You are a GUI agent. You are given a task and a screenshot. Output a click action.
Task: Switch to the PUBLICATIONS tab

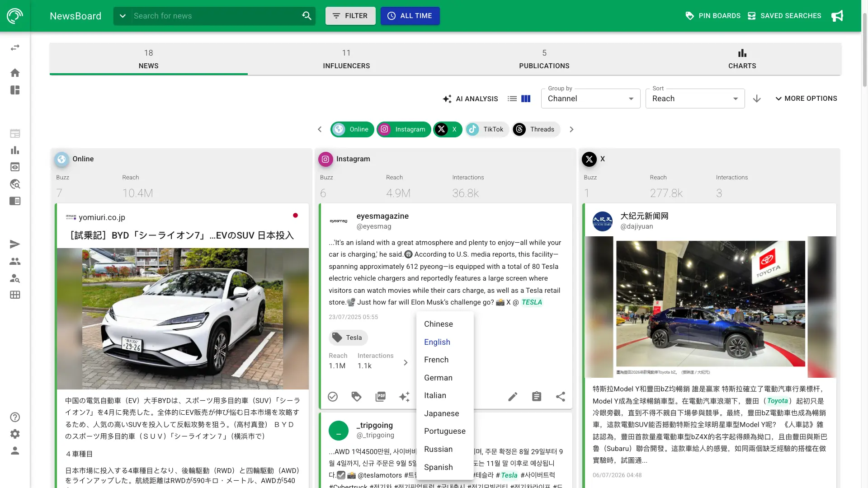pyautogui.click(x=544, y=59)
